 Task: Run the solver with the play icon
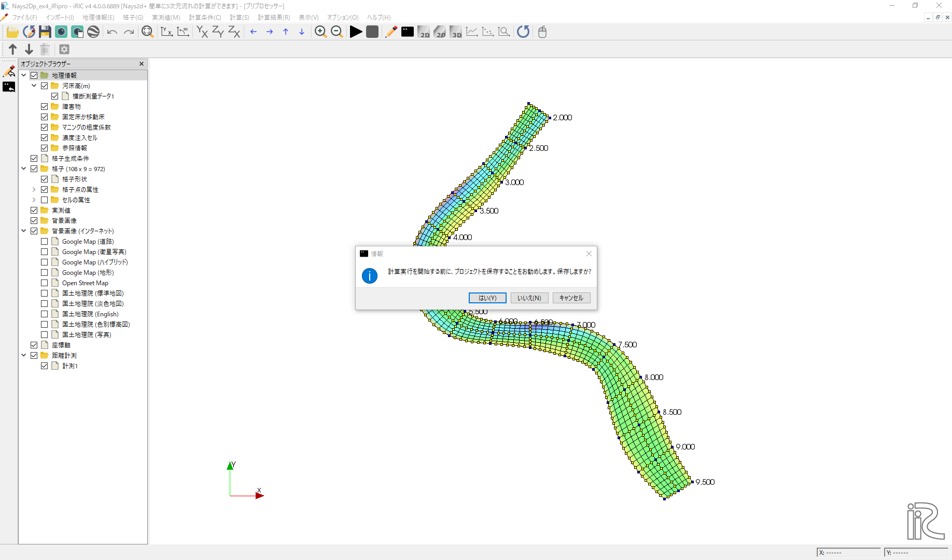(x=356, y=32)
